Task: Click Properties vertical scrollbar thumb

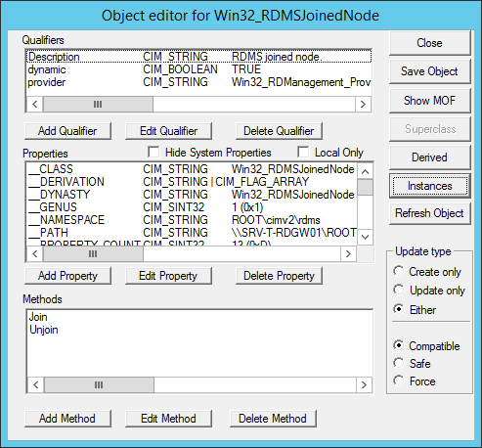Action: pyautogui.click(x=366, y=187)
